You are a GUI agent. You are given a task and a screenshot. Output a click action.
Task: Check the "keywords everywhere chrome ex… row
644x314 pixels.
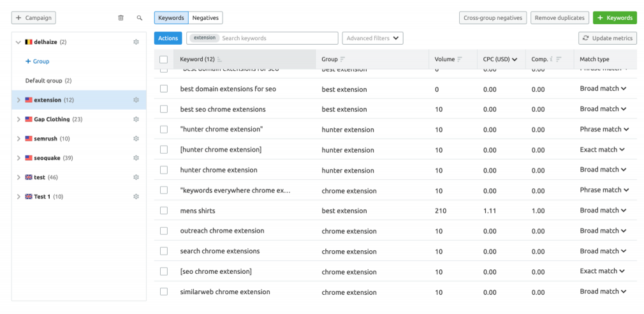[164, 190]
